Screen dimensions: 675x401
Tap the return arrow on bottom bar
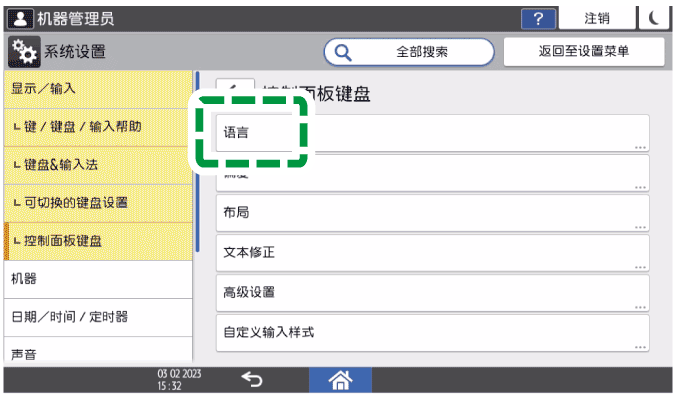(252, 379)
